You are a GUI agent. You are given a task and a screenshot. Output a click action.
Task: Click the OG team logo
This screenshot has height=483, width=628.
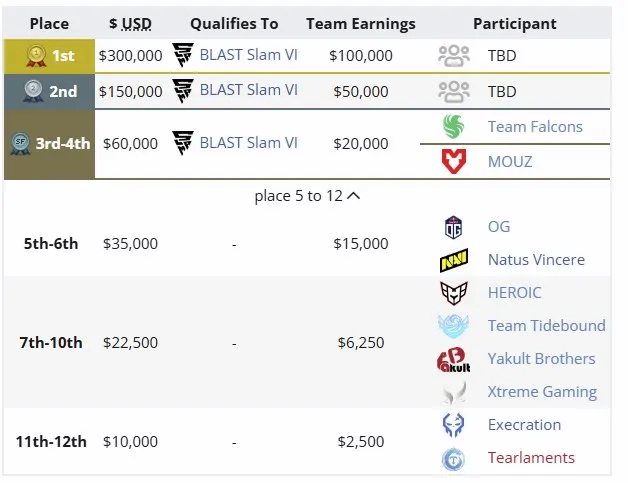tap(453, 227)
